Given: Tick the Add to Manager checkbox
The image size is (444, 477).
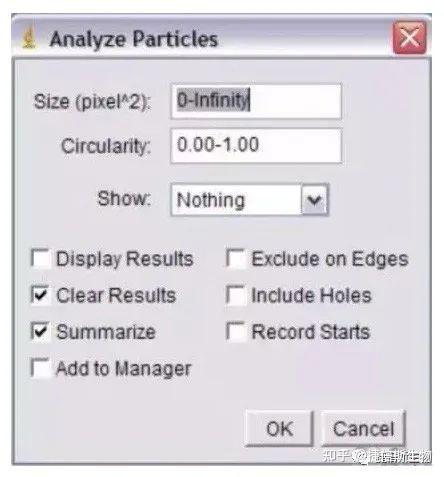Looking at the screenshot, I should (x=41, y=368).
